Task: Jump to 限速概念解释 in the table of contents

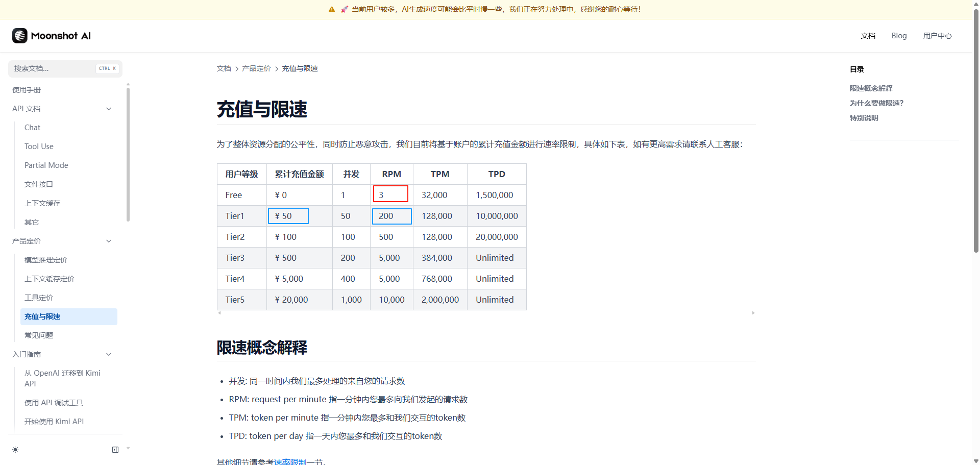Action: point(871,88)
